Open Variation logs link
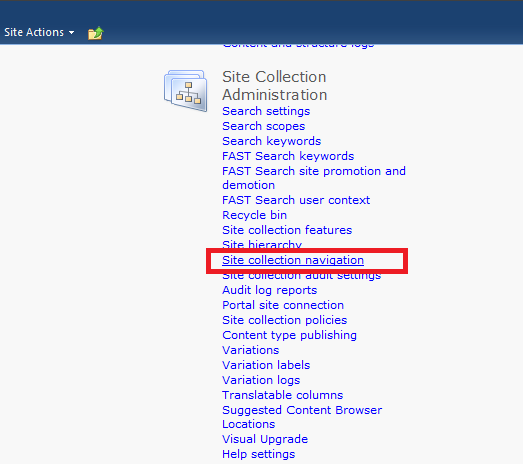 (x=261, y=380)
